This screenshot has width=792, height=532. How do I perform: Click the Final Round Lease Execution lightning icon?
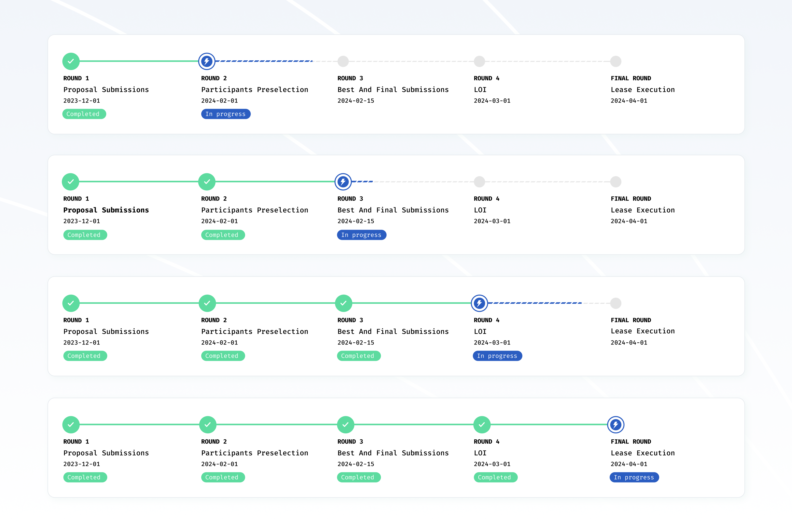616,424
